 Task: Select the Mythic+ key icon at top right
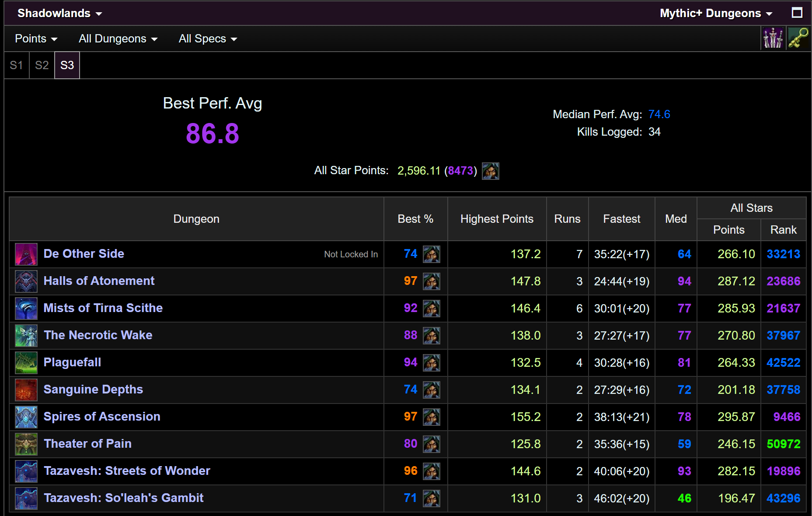click(x=798, y=38)
